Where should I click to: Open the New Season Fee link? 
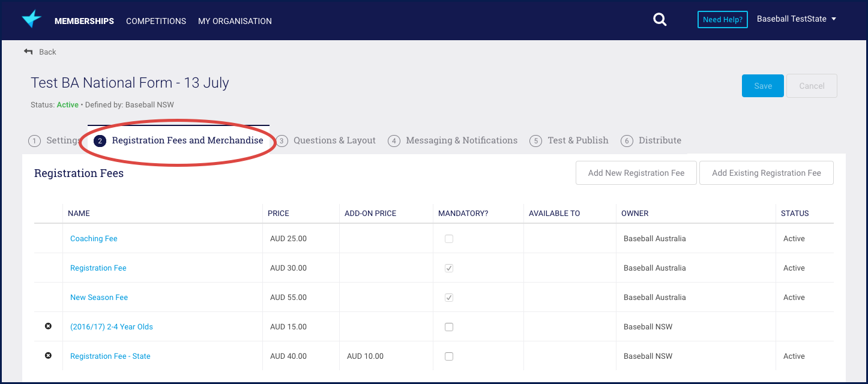tap(99, 297)
